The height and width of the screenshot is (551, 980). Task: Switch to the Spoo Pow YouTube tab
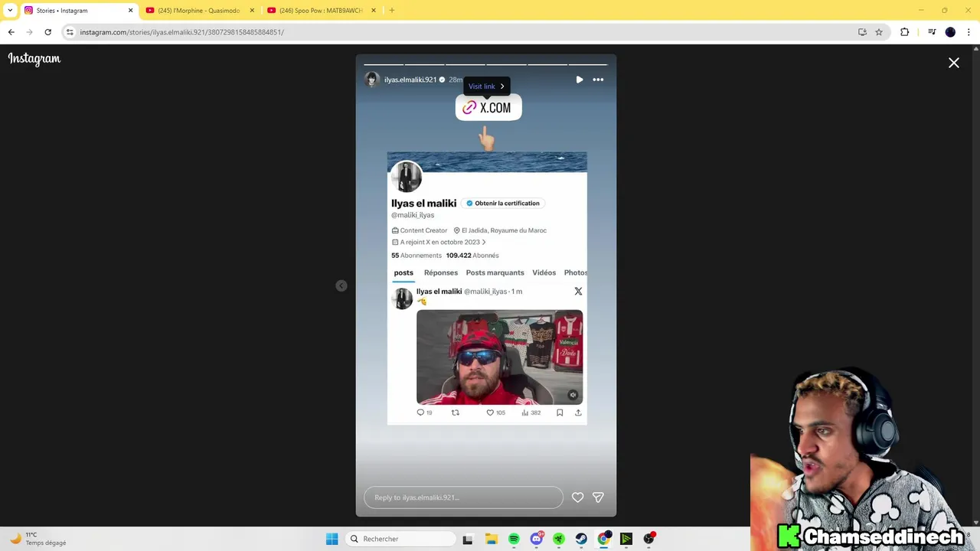tap(320, 11)
